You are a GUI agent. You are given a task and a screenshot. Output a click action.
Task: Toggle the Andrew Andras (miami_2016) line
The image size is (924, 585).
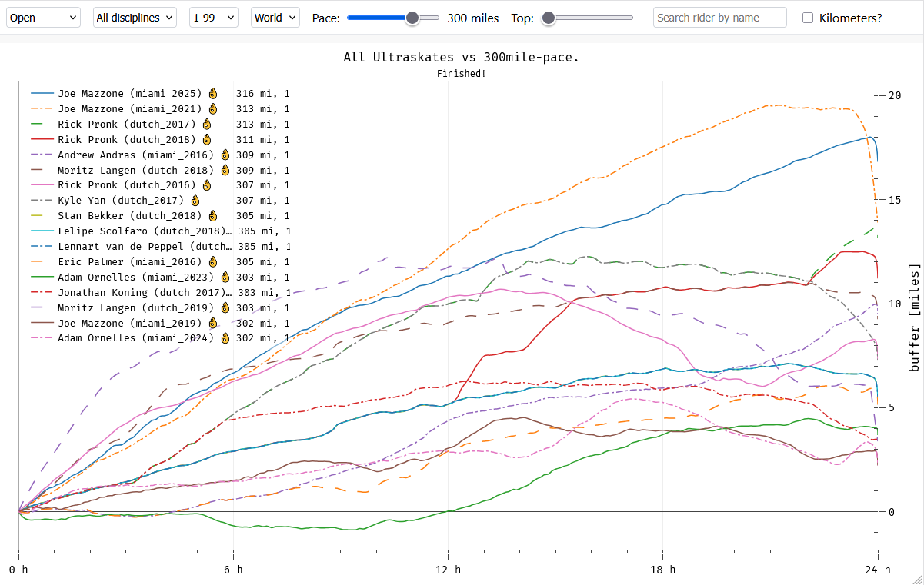[131, 155]
